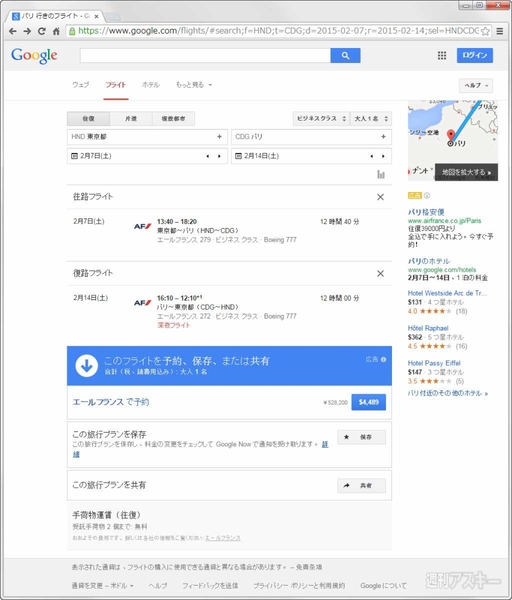Select the round trip (往復) option
Screen dimensions: 512x600
point(88,119)
